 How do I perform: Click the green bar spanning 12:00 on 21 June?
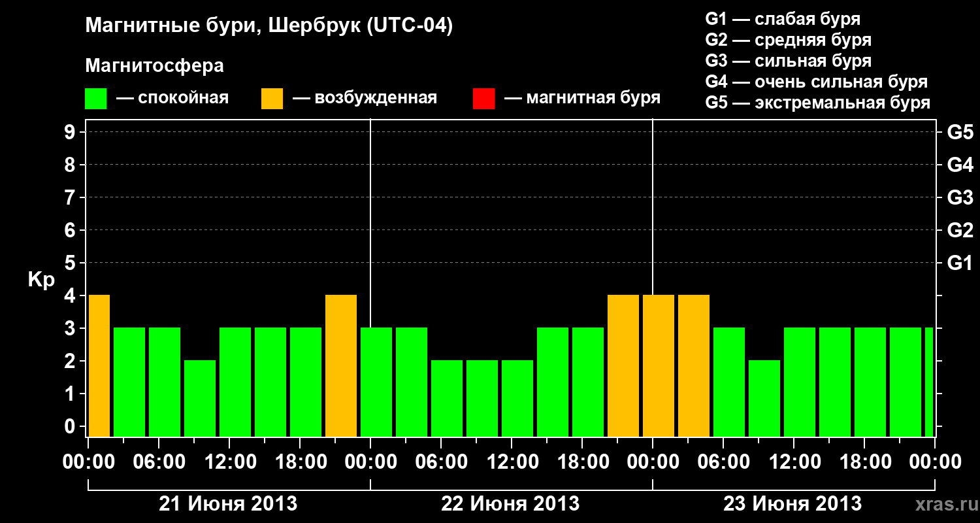click(235, 382)
